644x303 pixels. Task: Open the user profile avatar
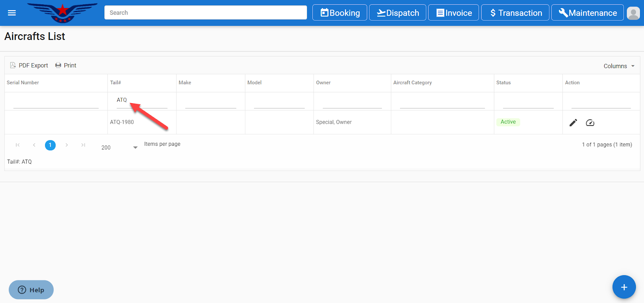coord(633,13)
